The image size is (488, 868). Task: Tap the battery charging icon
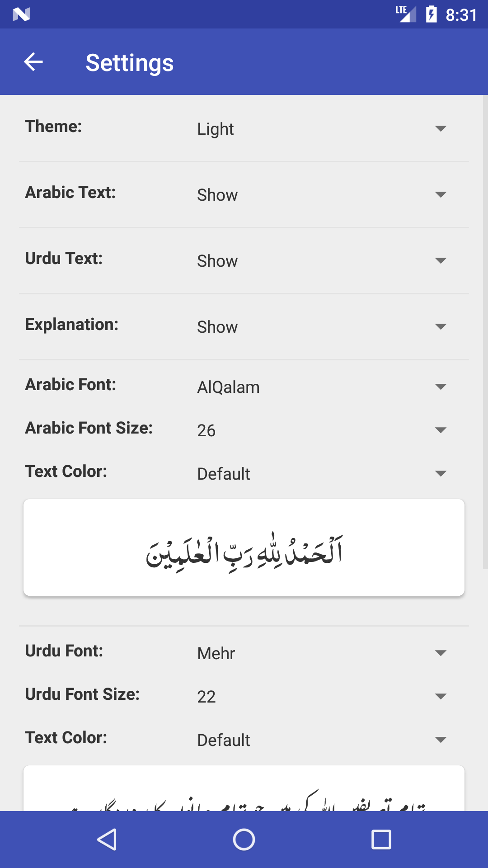click(x=432, y=14)
